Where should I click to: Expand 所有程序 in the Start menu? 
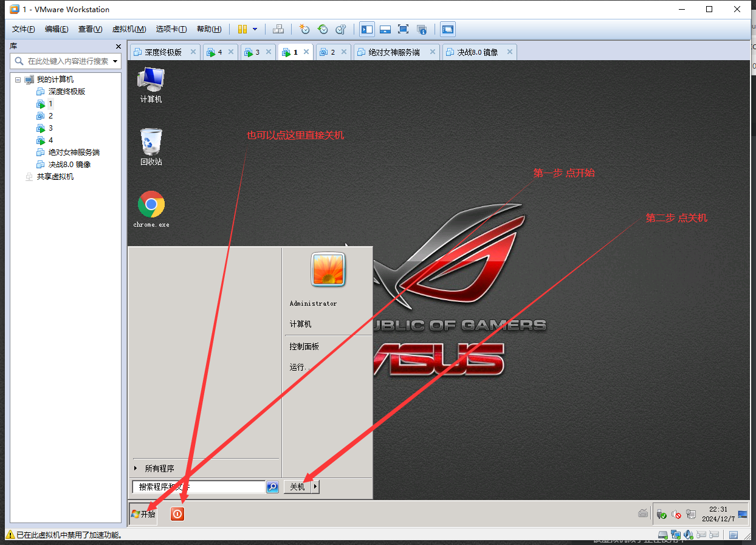coord(159,468)
